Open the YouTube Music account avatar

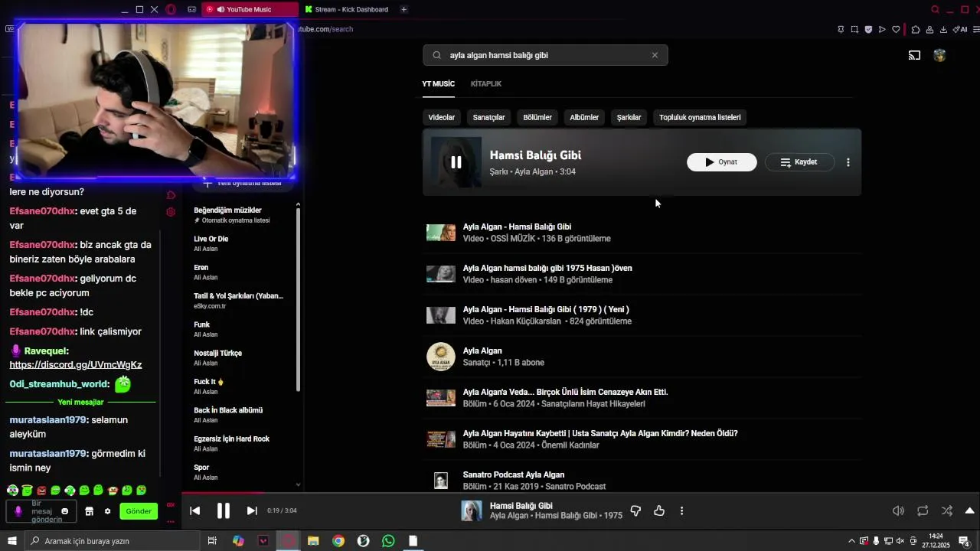click(x=939, y=55)
